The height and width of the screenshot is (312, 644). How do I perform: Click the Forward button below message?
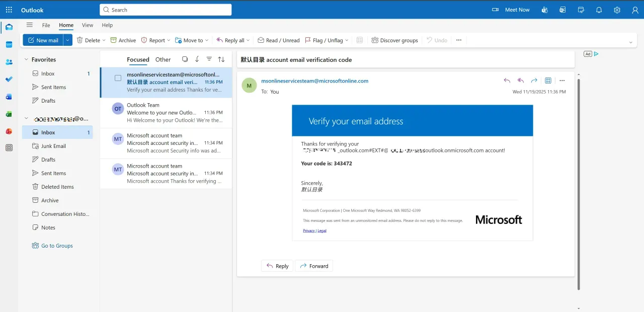[314, 266]
